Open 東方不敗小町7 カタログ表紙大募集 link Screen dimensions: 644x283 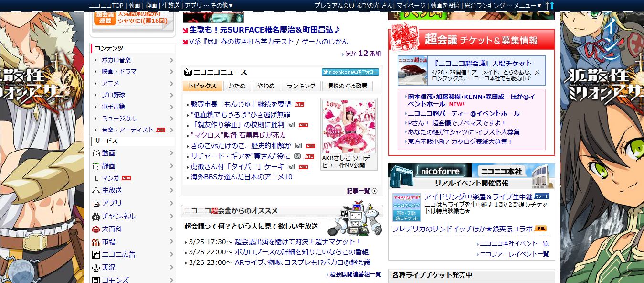[x=460, y=141]
